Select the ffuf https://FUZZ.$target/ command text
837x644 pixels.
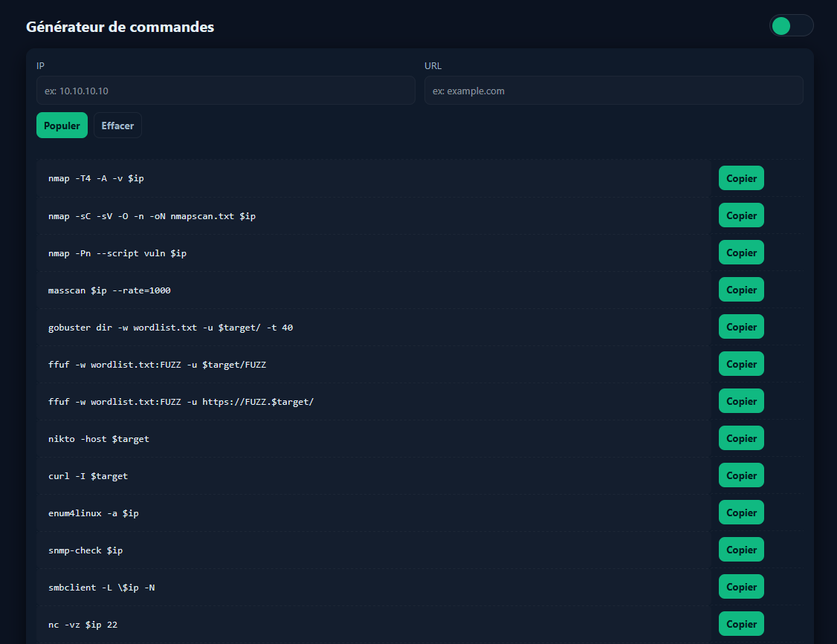181,402
